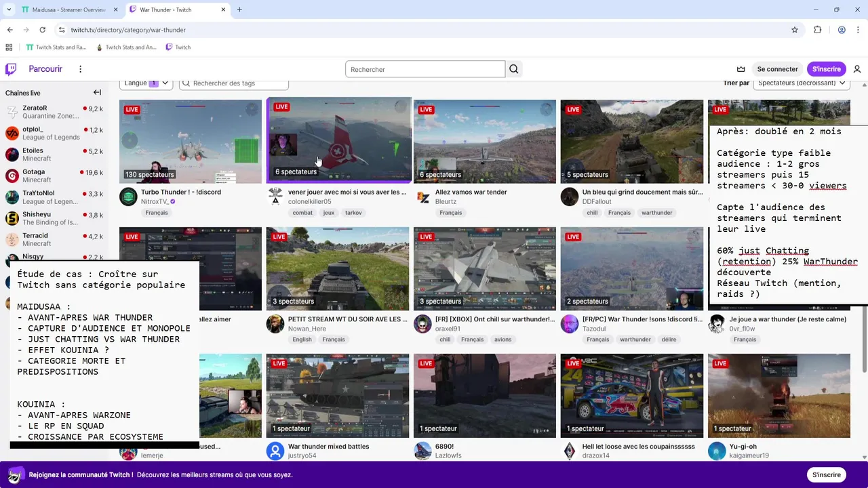Click the Twitch logo home icon
Screen dimensions: 868x488
[x=11, y=69]
